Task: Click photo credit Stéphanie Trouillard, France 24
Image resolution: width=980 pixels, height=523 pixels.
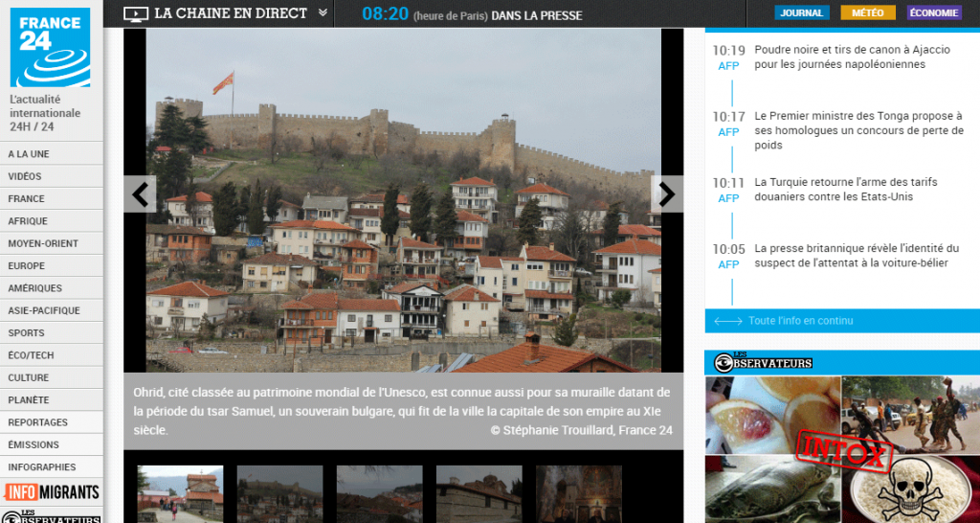Action: [x=581, y=430]
